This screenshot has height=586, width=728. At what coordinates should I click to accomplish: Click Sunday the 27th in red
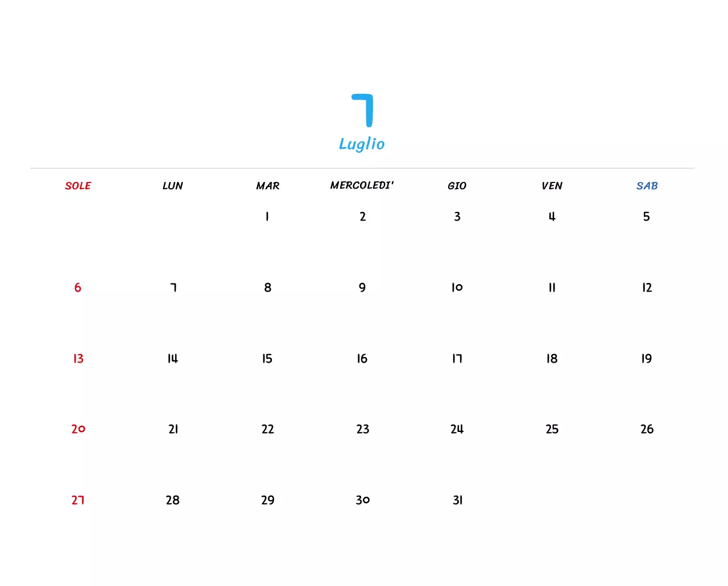point(77,500)
